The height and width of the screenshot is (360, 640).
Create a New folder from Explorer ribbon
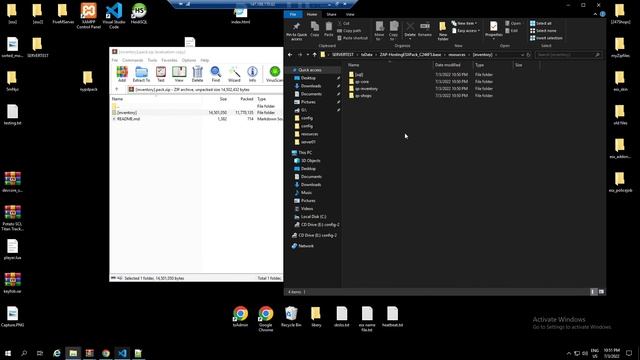(443, 31)
